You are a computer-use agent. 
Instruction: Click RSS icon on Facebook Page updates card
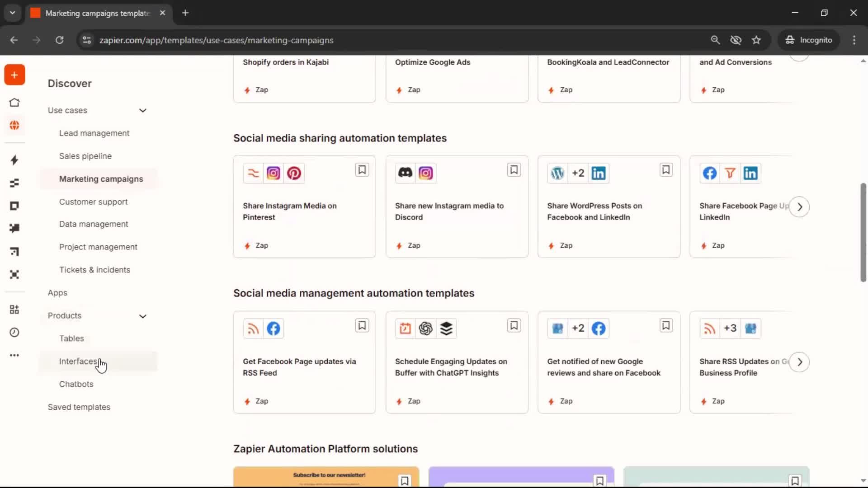click(253, 328)
